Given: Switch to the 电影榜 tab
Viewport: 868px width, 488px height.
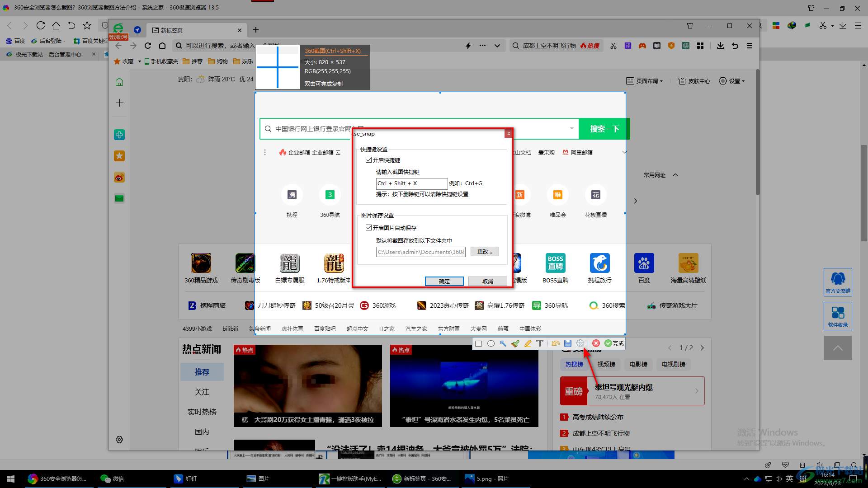Looking at the screenshot, I should pos(638,364).
